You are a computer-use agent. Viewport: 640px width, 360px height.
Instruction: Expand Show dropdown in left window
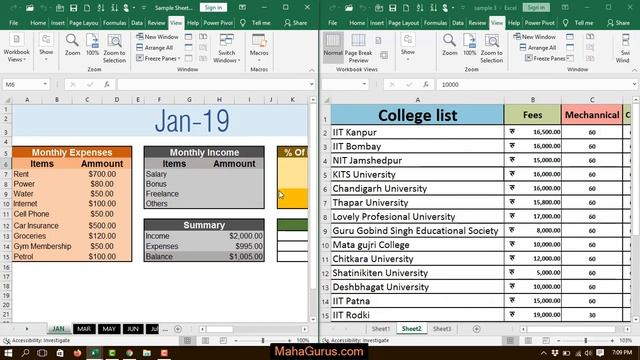(x=46, y=48)
